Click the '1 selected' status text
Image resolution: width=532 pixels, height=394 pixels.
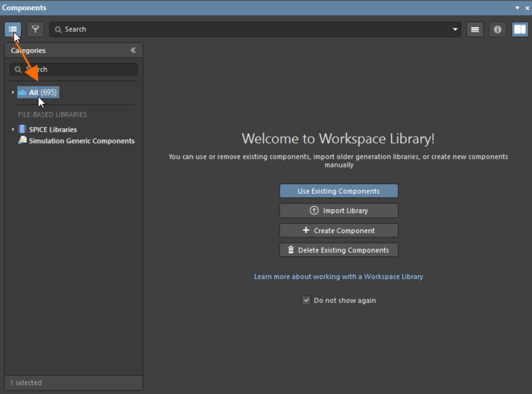click(26, 383)
